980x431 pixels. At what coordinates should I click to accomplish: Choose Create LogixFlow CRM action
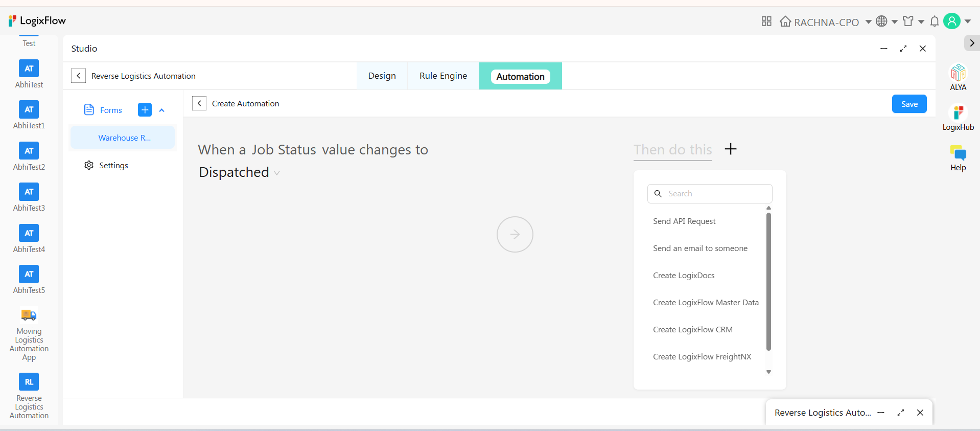(693, 329)
